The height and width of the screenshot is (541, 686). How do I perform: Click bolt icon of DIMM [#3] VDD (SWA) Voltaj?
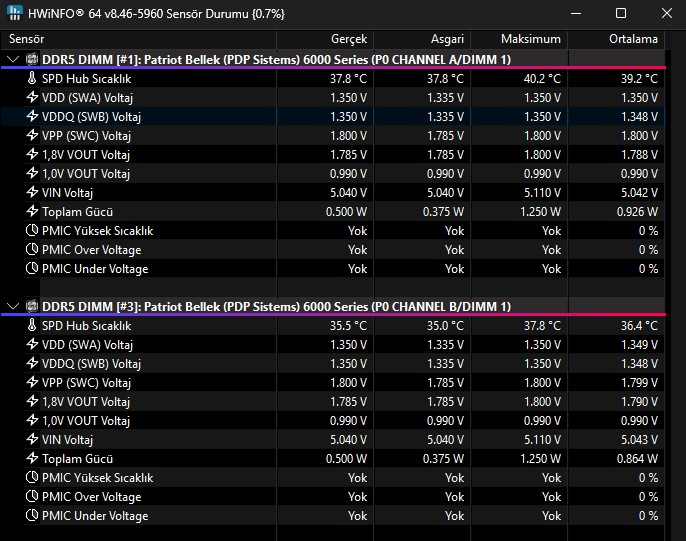[32, 344]
